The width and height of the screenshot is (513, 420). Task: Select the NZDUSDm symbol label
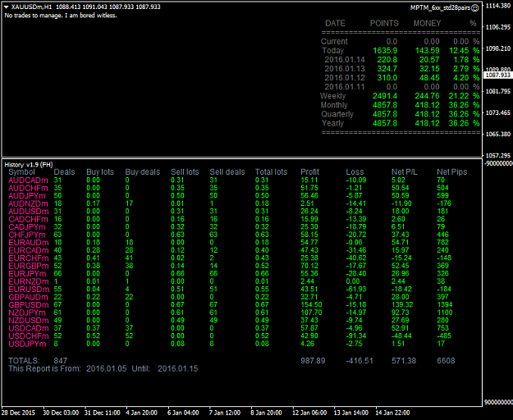pyautogui.click(x=29, y=321)
